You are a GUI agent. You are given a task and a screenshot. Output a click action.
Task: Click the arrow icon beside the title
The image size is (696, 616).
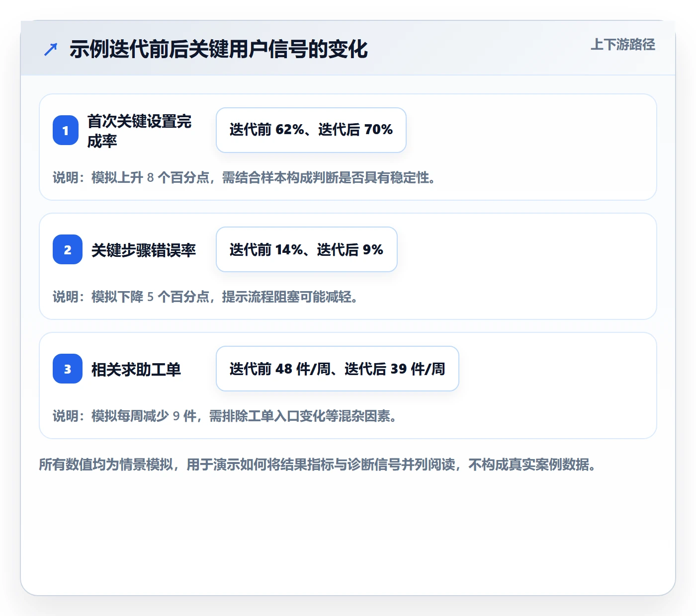[51, 49]
